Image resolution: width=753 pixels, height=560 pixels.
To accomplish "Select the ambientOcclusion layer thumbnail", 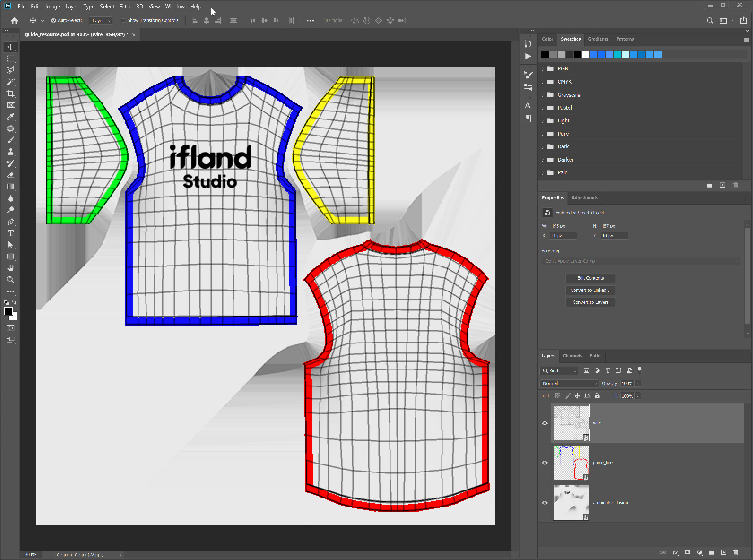I will pos(571,502).
